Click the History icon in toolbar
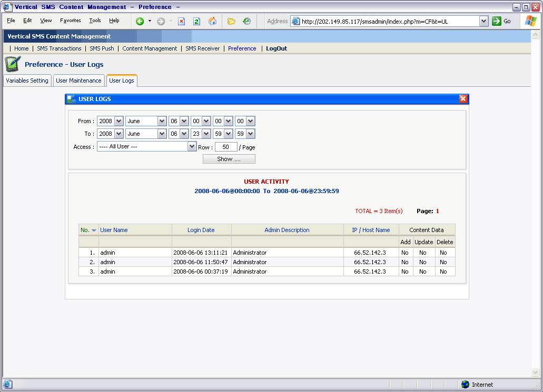 pos(246,21)
